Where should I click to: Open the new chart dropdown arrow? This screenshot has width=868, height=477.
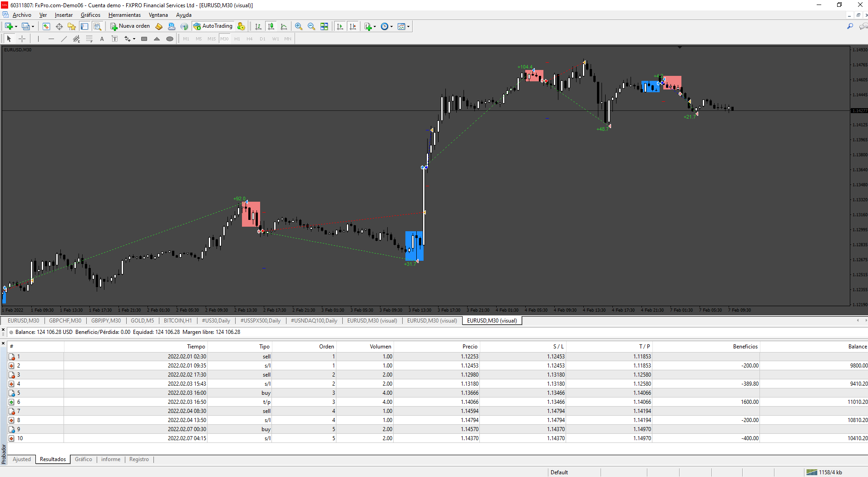tap(16, 27)
